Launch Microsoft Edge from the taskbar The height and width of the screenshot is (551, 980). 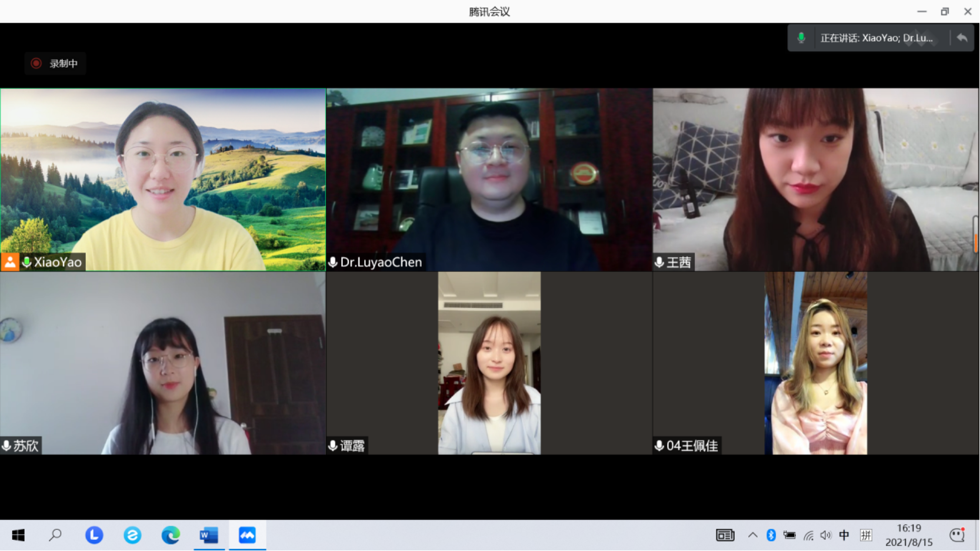(171, 535)
